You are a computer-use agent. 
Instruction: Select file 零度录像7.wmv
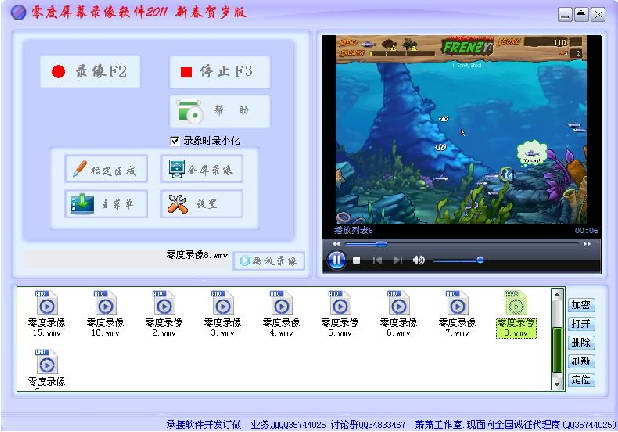tap(457, 314)
